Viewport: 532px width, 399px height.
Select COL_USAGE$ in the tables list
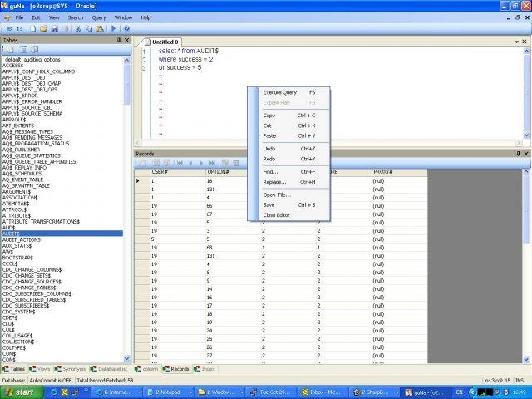(x=17, y=336)
